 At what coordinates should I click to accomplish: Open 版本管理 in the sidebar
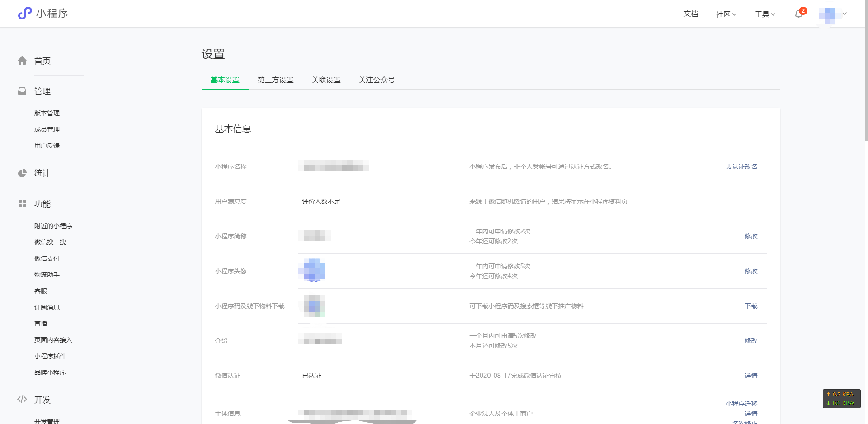coord(47,113)
